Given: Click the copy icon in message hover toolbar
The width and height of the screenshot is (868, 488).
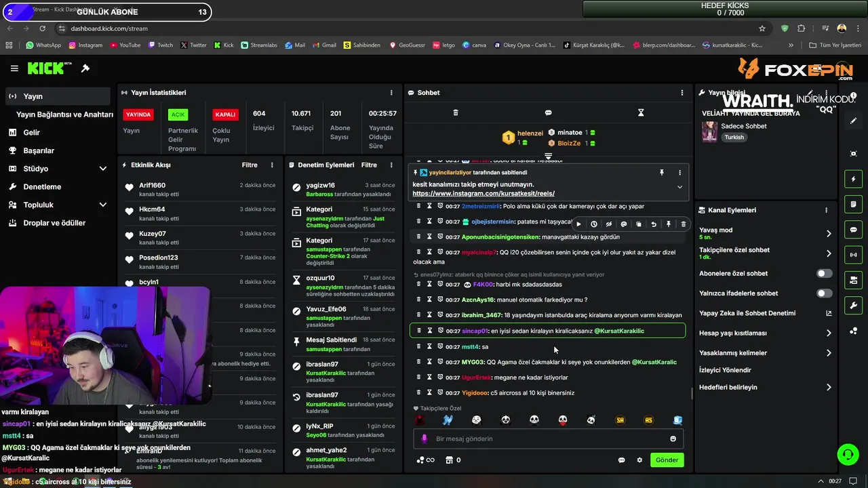Looking at the screenshot, I should pos(639,224).
